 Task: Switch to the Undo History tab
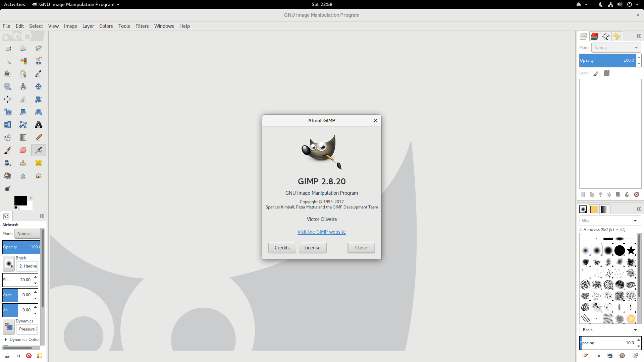(617, 36)
